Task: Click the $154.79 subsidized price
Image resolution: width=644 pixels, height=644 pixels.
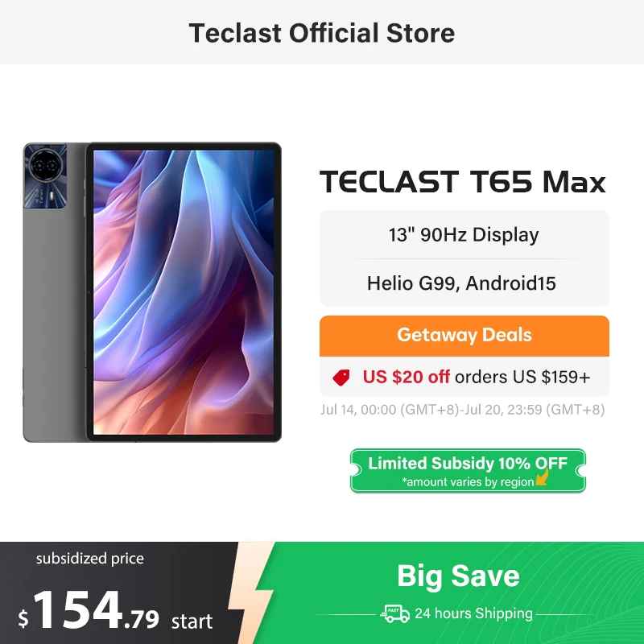Action: coord(89,610)
